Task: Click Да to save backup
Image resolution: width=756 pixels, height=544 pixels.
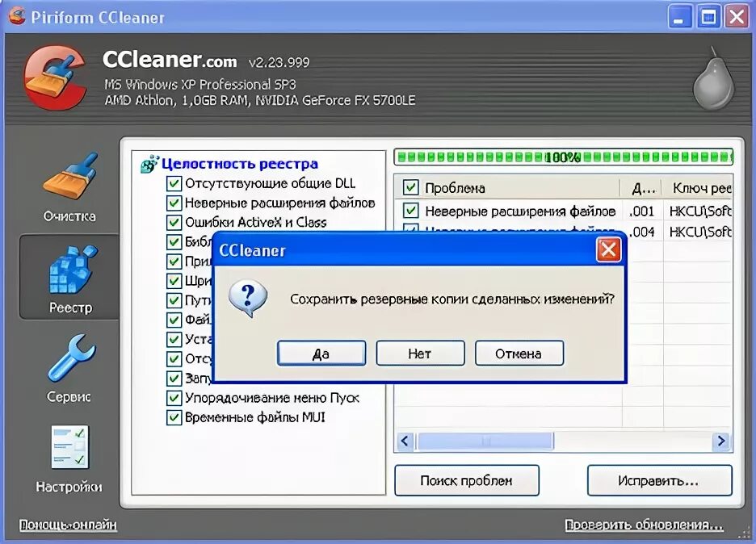Action: point(321,354)
